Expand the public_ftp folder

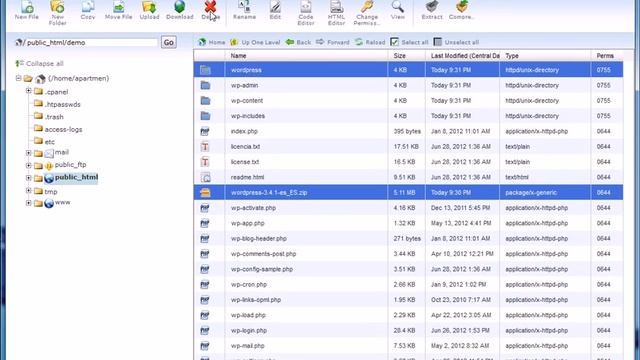(x=29, y=165)
